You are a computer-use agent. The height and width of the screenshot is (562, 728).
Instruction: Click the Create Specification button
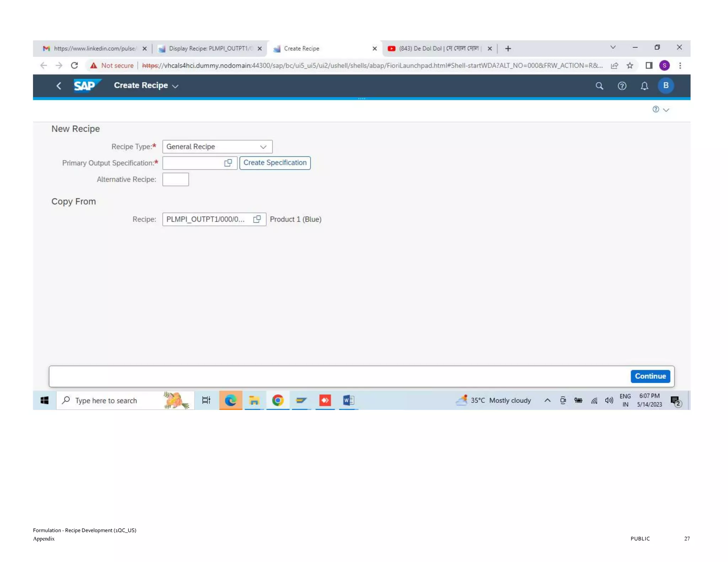[275, 163]
